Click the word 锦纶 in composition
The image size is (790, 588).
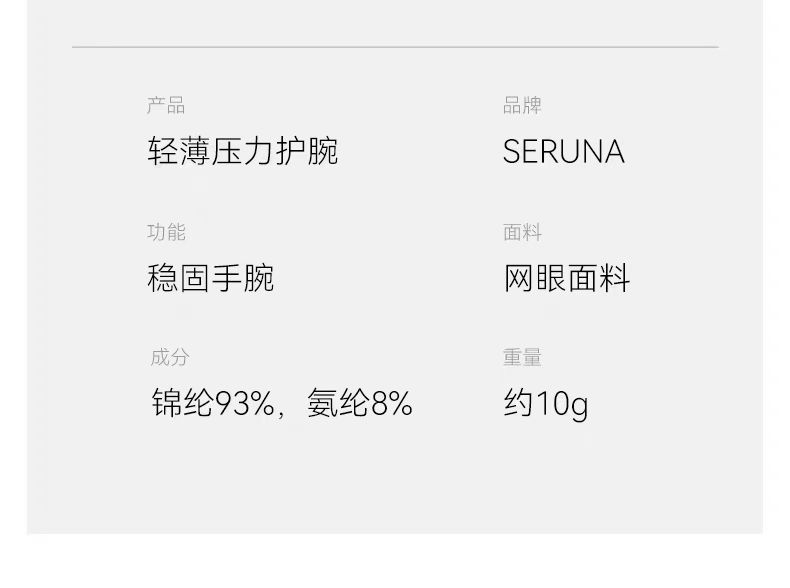182,404
